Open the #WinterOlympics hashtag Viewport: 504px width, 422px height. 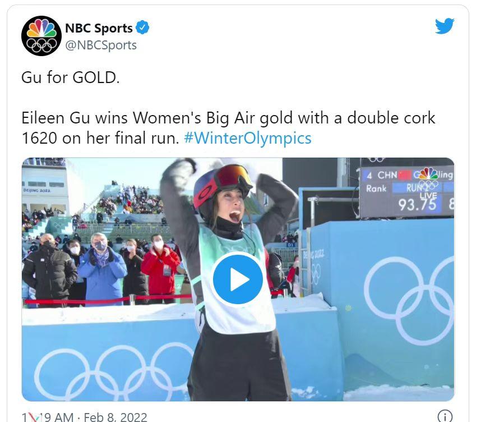247,138
